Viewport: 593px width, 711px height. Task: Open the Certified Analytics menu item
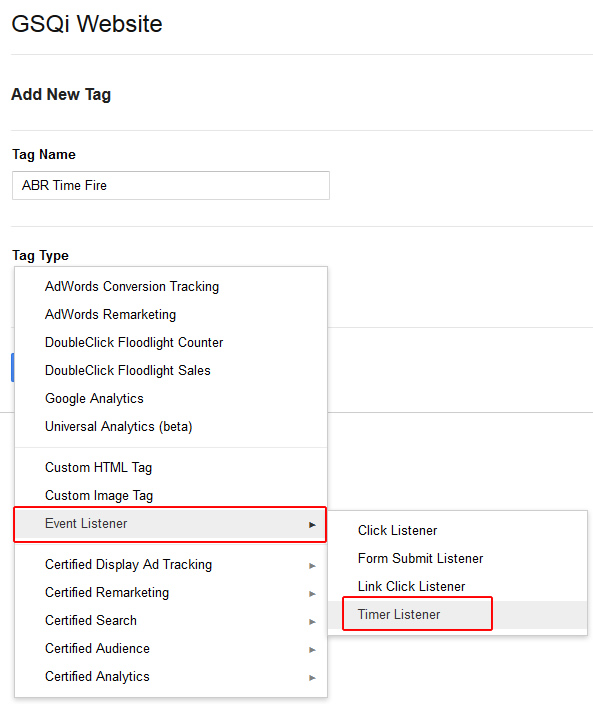pyautogui.click(x=171, y=677)
